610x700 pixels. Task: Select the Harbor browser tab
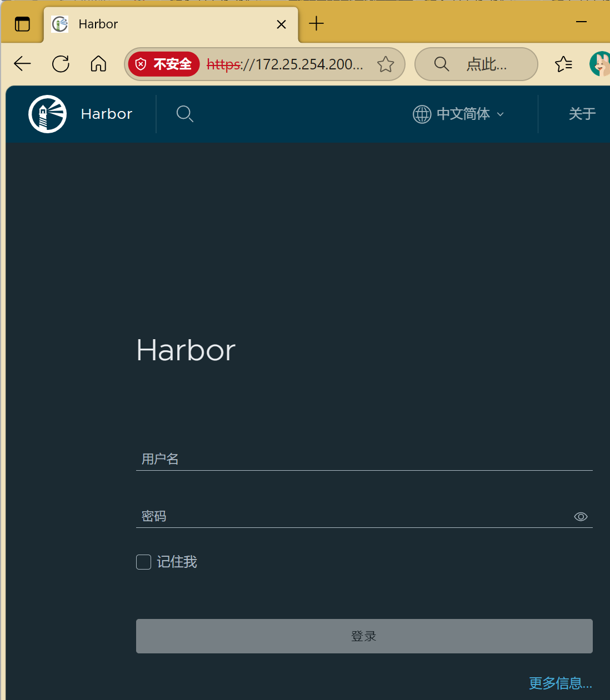point(171,24)
